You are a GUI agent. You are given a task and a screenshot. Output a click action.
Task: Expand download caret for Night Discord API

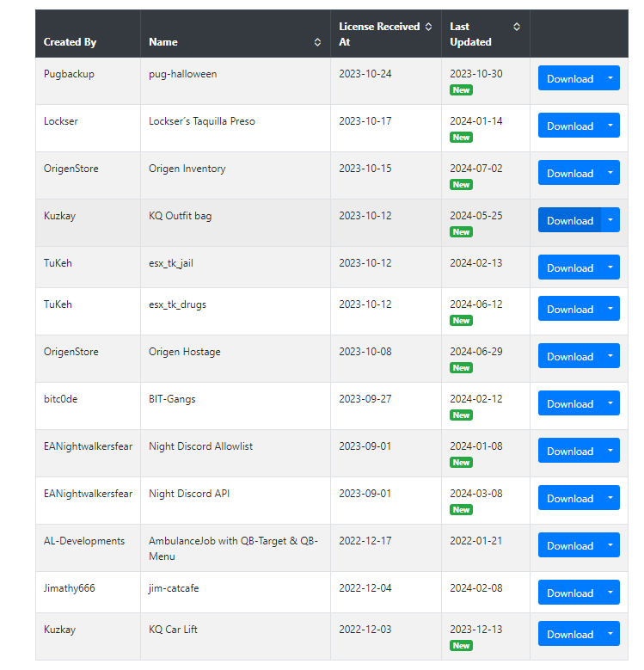[610, 498]
